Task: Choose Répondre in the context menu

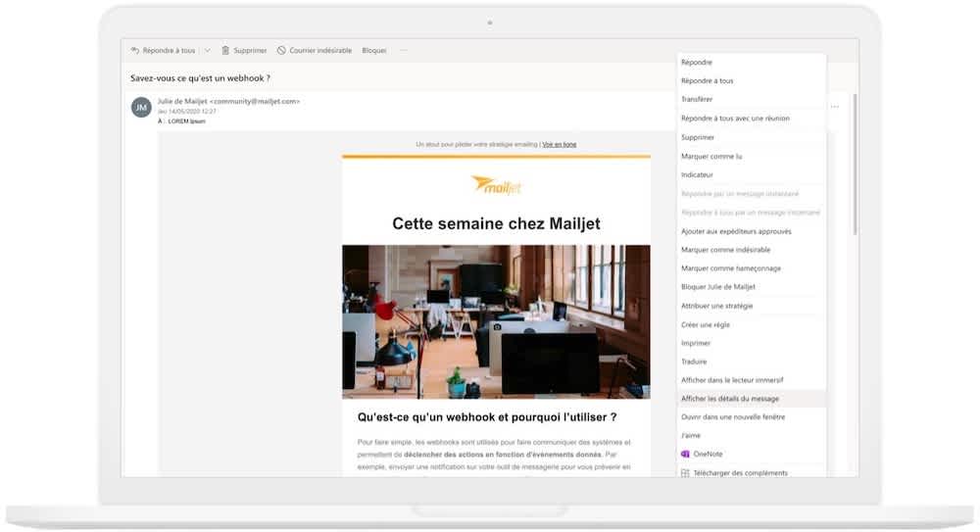Action: point(752,63)
